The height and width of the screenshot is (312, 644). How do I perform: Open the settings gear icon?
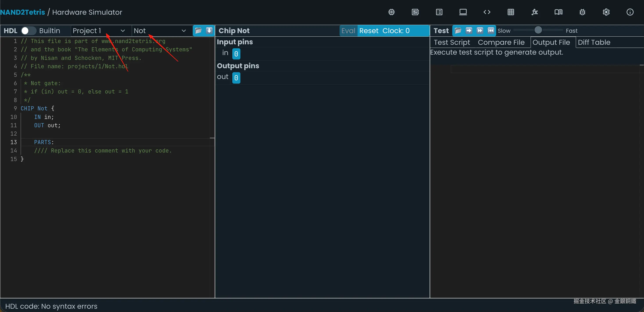click(606, 12)
